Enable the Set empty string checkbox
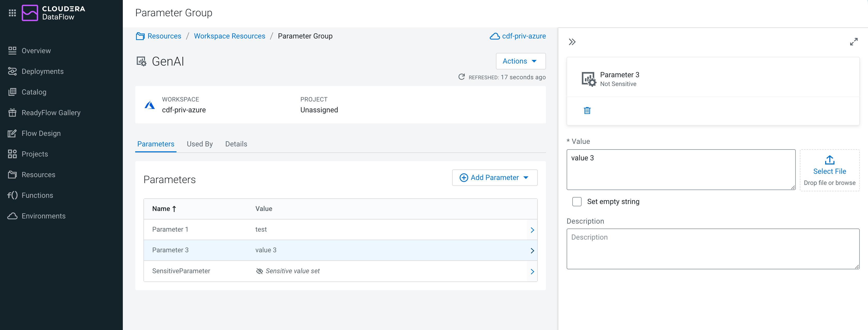868x330 pixels. pyautogui.click(x=576, y=201)
